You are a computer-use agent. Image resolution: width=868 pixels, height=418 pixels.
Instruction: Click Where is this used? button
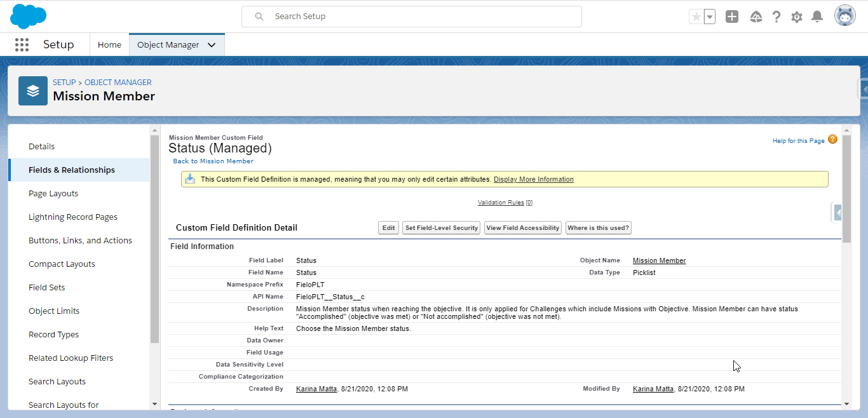599,228
